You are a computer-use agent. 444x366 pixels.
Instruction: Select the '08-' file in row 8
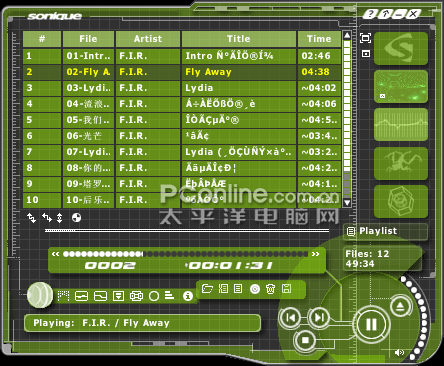pos(88,168)
